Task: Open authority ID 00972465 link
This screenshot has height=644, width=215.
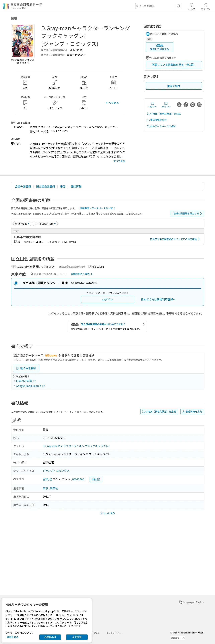Action: point(78,479)
